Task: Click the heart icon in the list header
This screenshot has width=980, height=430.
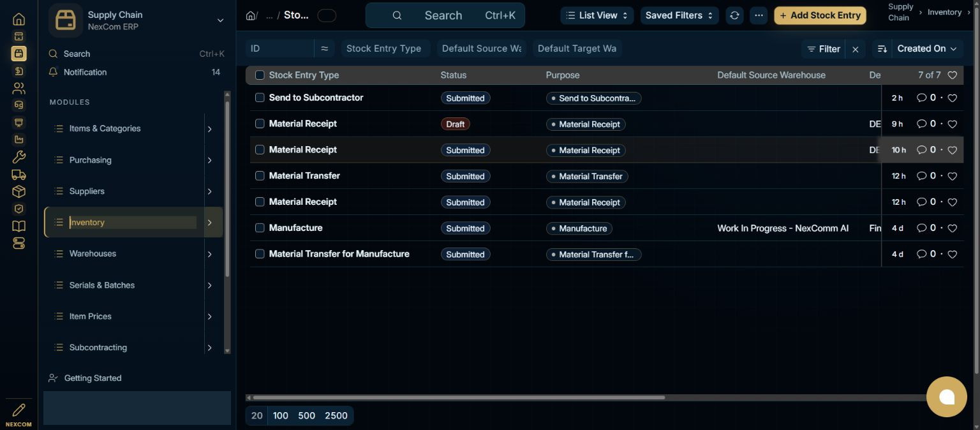Action: [952, 75]
